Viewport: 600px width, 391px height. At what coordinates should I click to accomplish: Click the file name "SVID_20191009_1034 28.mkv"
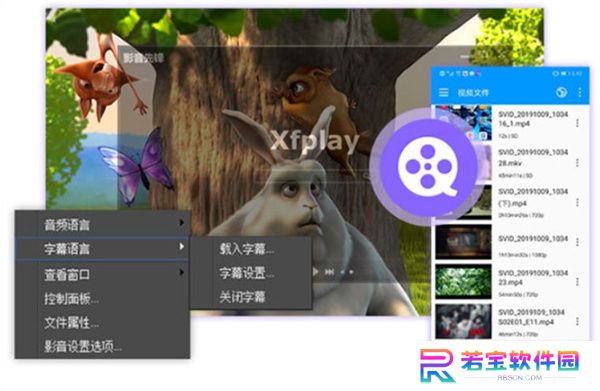point(533,157)
